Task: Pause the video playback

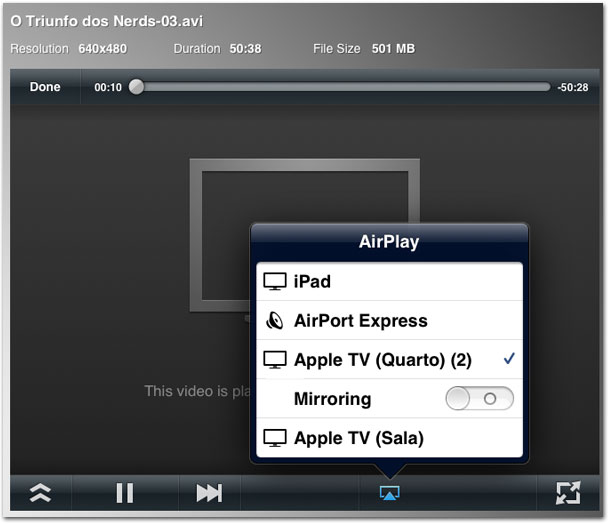Action: [x=125, y=493]
